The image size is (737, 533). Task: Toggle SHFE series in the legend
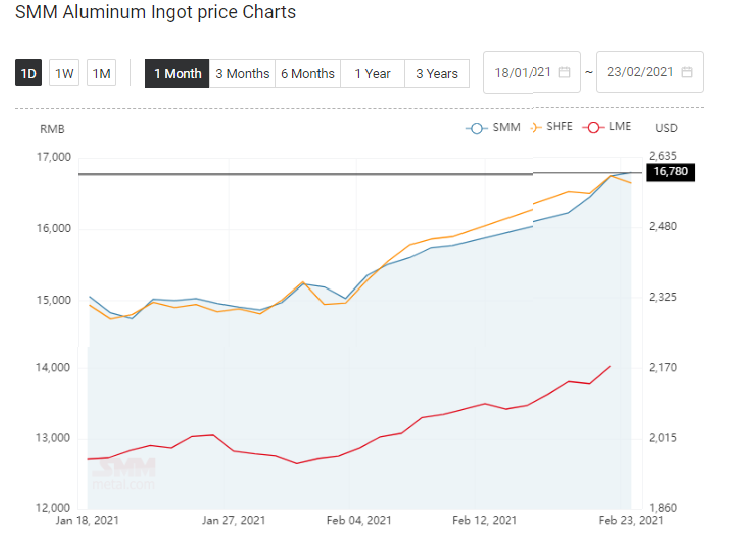coord(551,127)
